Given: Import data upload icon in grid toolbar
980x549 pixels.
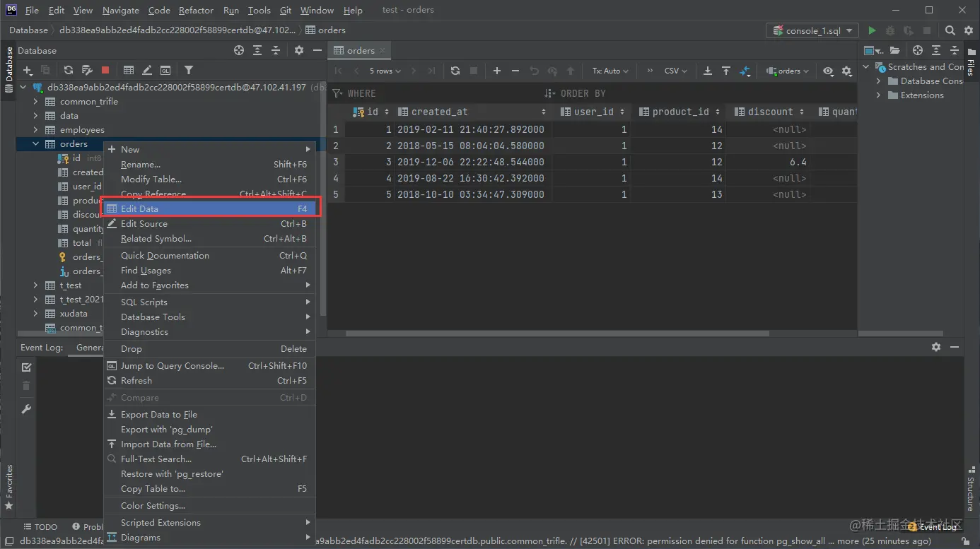Looking at the screenshot, I should click(x=726, y=71).
